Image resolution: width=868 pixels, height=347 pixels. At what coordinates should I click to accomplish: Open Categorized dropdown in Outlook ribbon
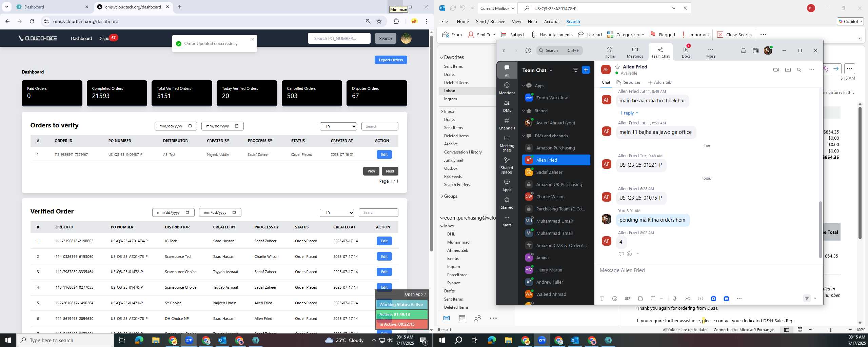coord(626,35)
